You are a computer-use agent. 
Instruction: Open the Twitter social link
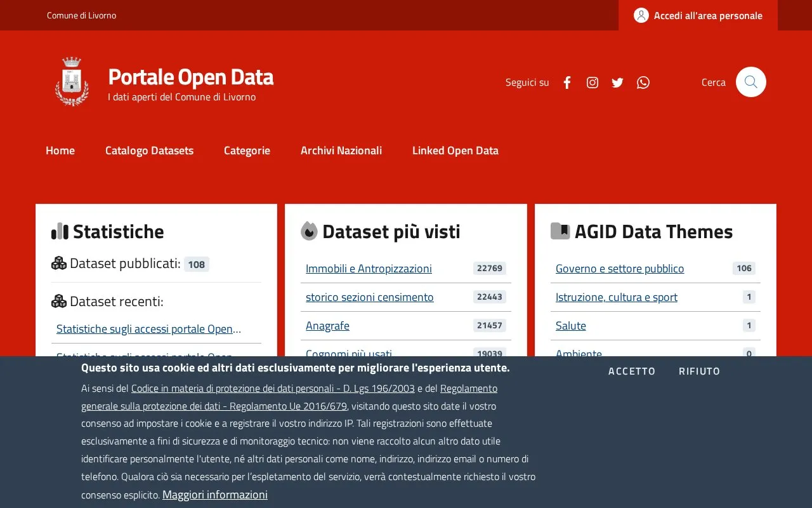pos(617,83)
